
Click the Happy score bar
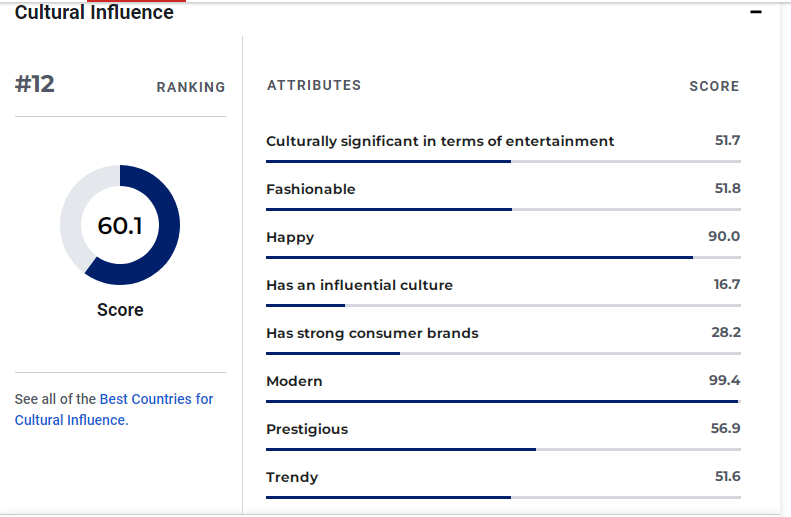pyautogui.click(x=503, y=257)
